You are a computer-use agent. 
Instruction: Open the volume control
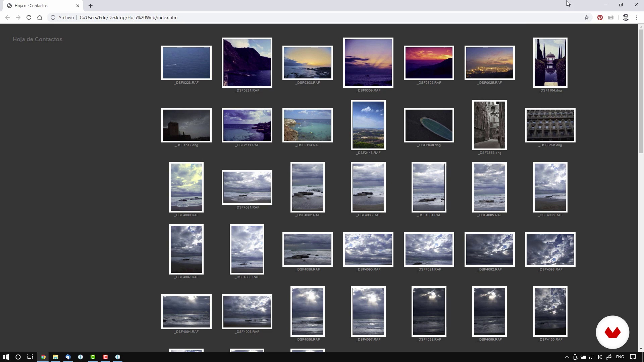tap(599, 357)
